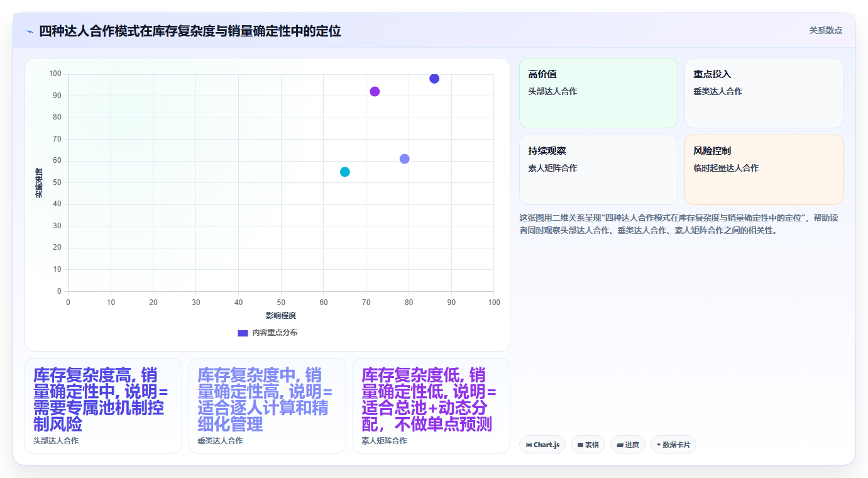This screenshot has height=478, width=868.
Task: Click the 数据卡片 tag chip
Action: [673, 445]
